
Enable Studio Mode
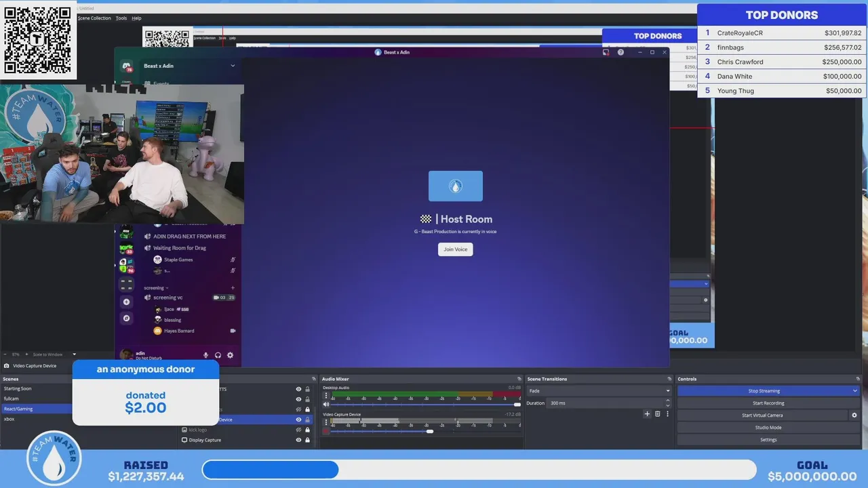coord(768,428)
